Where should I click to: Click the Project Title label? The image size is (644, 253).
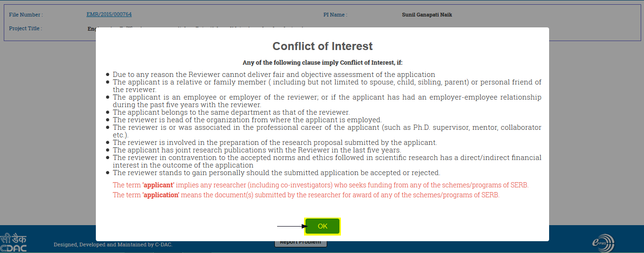coord(25,28)
